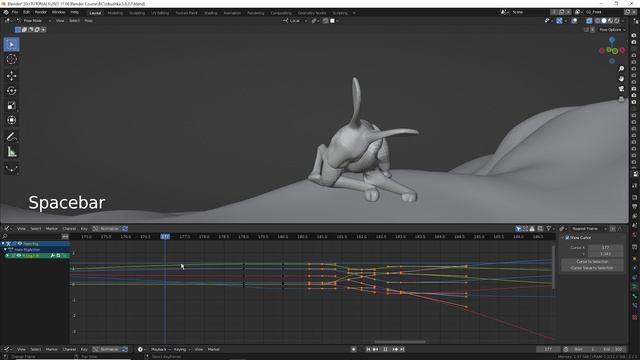Open the Pose Options dropdown
Screen dimensions: 640x360
pyautogui.click(x=612, y=30)
